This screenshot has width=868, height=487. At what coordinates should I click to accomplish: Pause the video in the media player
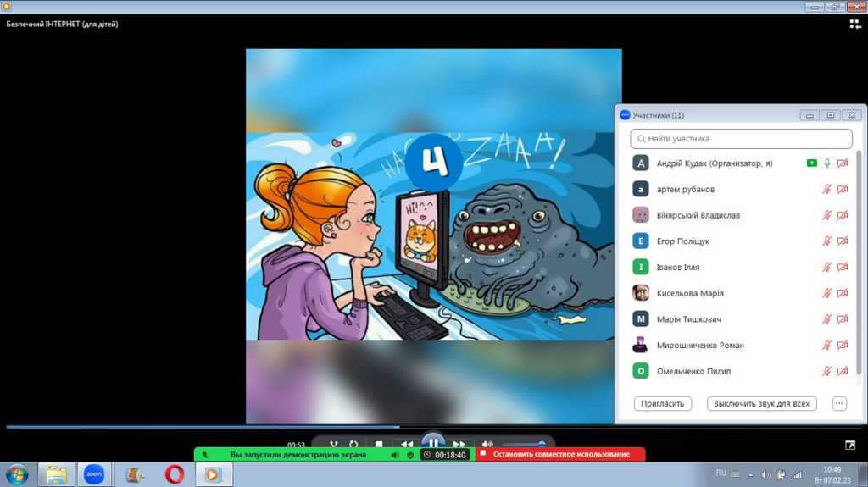(x=433, y=442)
